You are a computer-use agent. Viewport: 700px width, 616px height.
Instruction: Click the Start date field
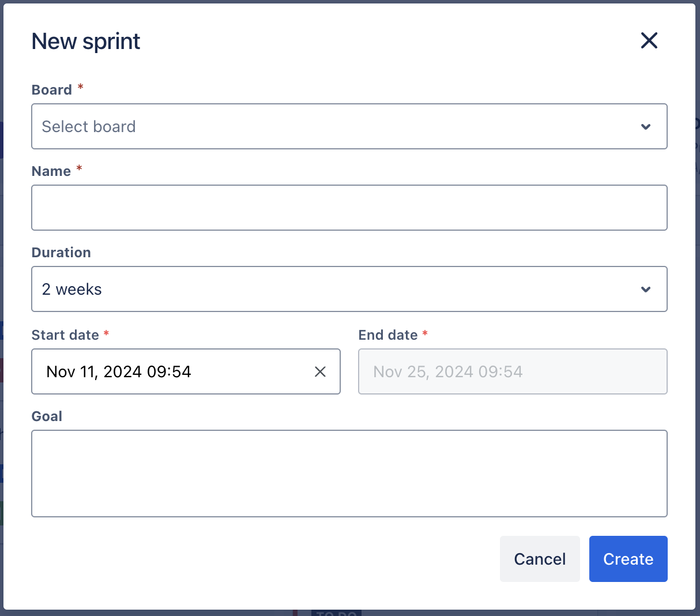pyautogui.click(x=173, y=371)
